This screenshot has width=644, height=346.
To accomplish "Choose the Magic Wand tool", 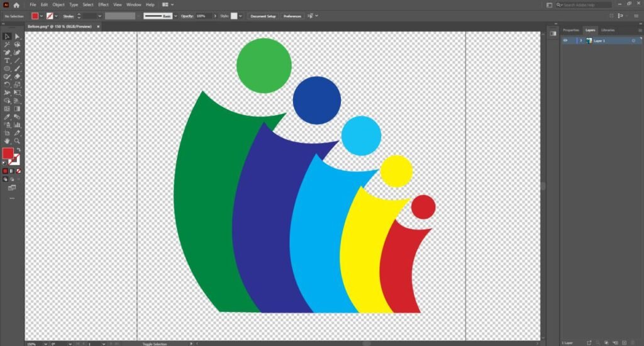I will coord(6,45).
